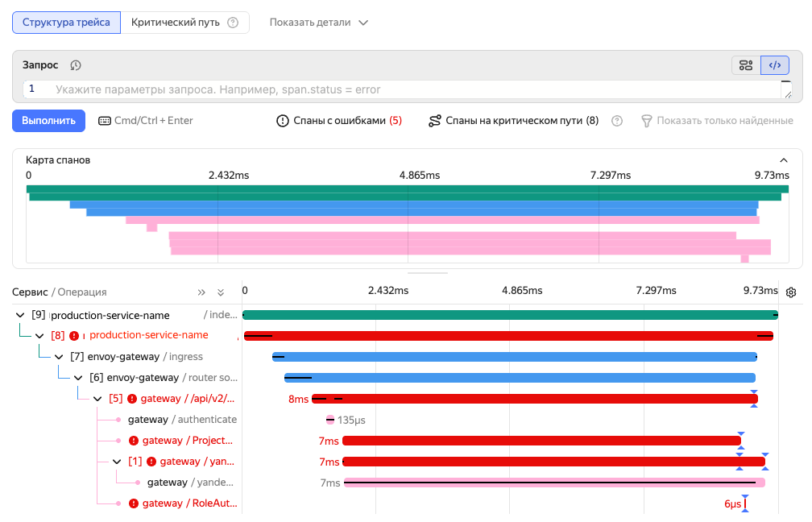
Task: Expand Показать детали dropdown
Action: (x=318, y=23)
